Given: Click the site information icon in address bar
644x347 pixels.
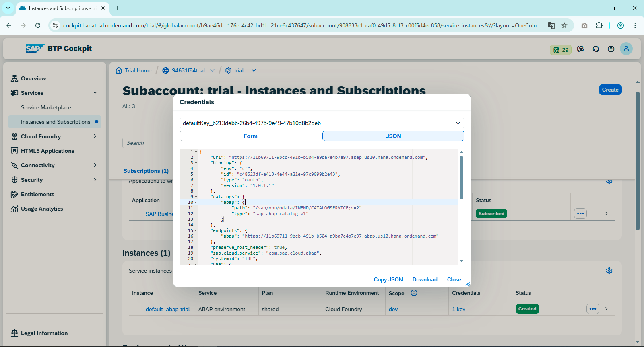Looking at the screenshot, I should point(55,25).
